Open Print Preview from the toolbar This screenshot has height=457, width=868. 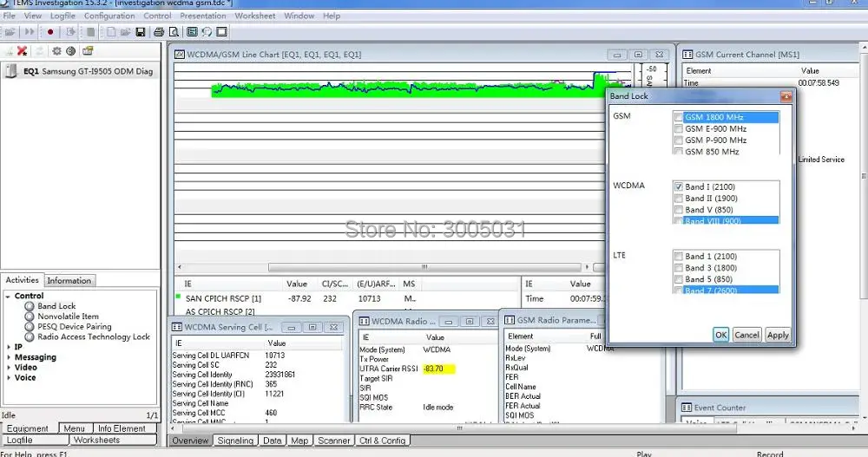(174, 32)
